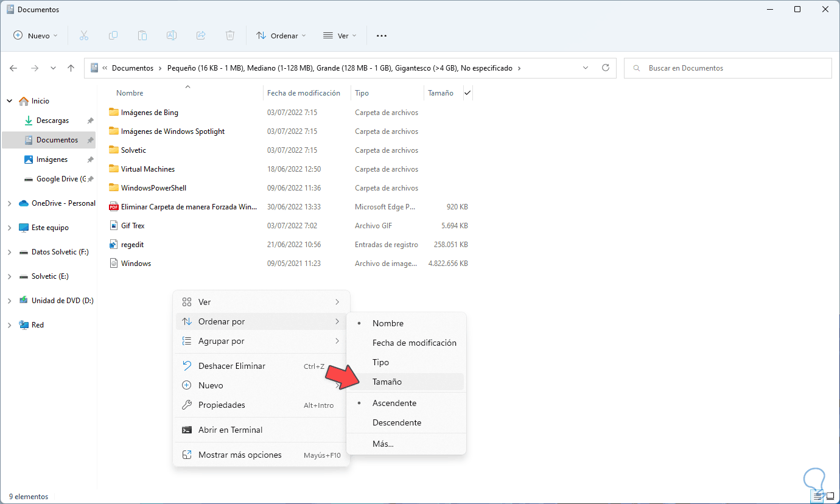Image resolution: width=840 pixels, height=504 pixels.
Task: Open Propiedades from the context menu
Action: click(222, 405)
